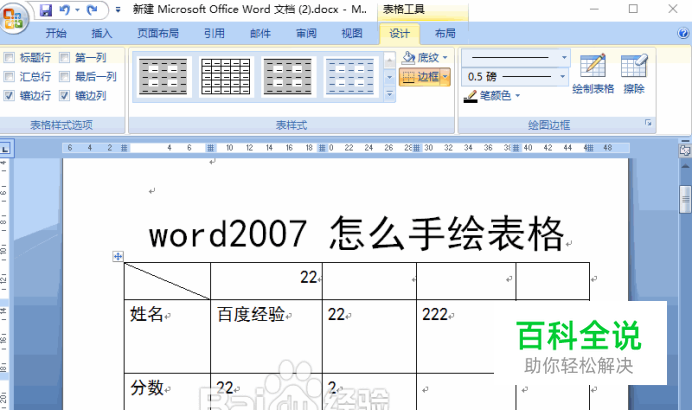Switch to the 布局 table tools tab
Viewport: 692px width, 410px height.
tap(445, 34)
